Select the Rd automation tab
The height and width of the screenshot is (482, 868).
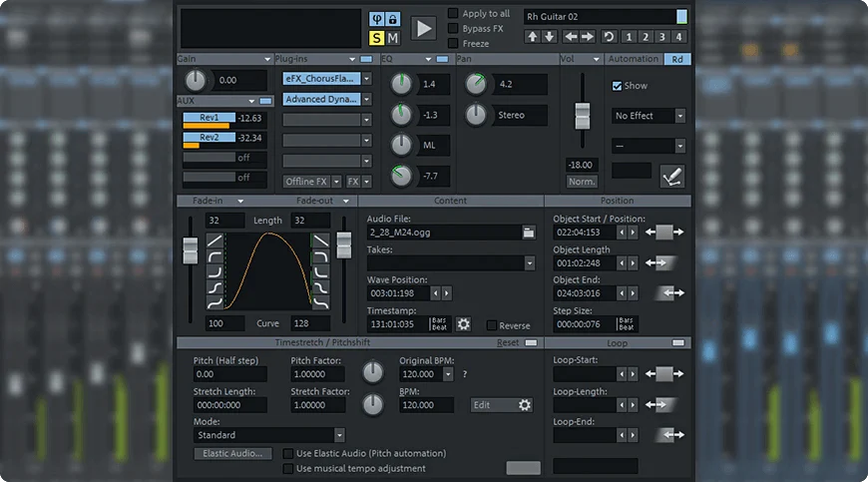click(x=676, y=59)
